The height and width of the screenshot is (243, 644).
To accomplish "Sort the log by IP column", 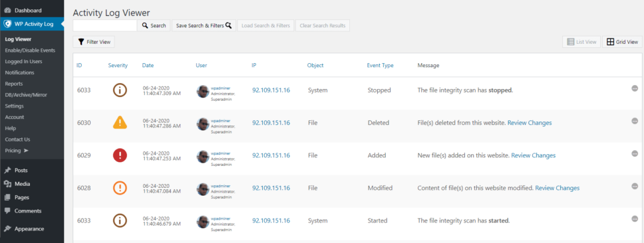I will point(254,65).
